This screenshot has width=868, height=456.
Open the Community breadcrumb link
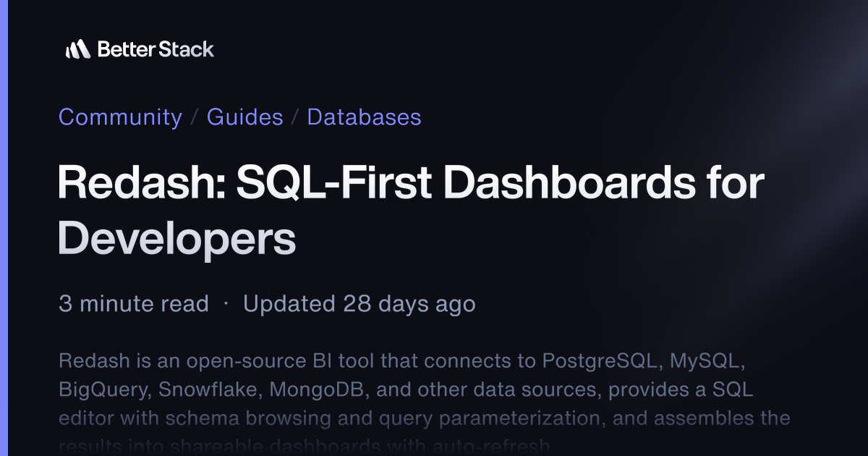pyautogui.click(x=120, y=117)
